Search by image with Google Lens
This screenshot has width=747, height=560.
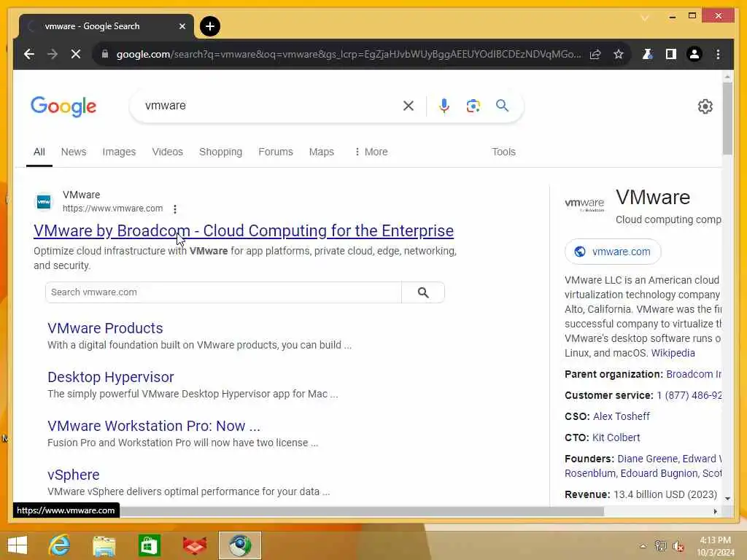click(x=473, y=106)
